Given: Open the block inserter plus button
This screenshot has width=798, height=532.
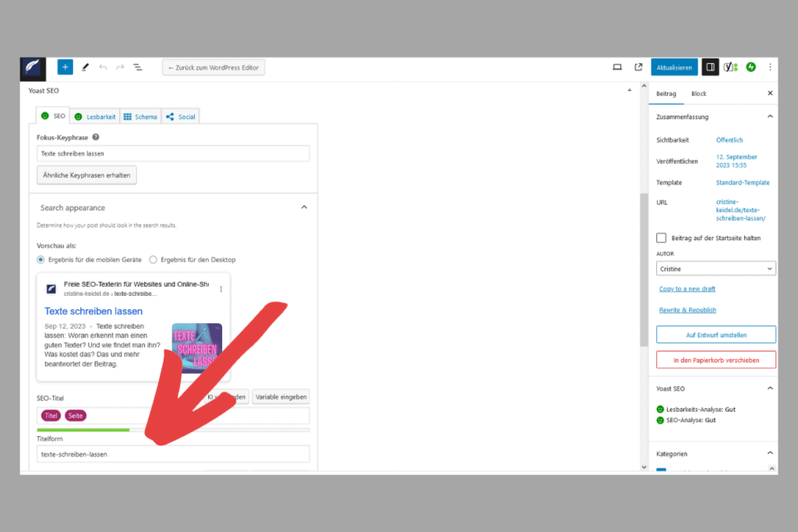Looking at the screenshot, I should coord(65,67).
